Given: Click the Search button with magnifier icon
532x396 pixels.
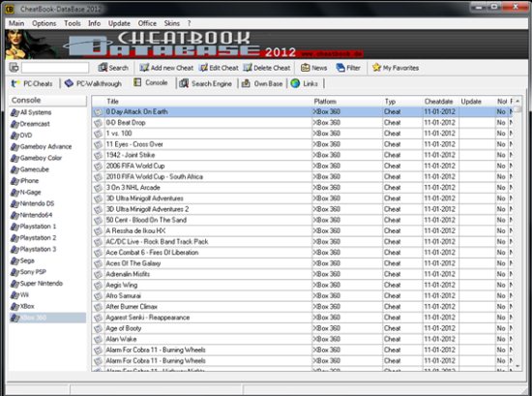Looking at the screenshot, I should 113,68.
